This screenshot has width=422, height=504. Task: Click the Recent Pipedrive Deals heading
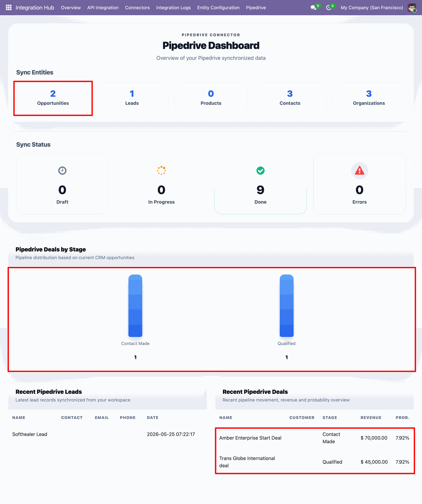coord(255,392)
